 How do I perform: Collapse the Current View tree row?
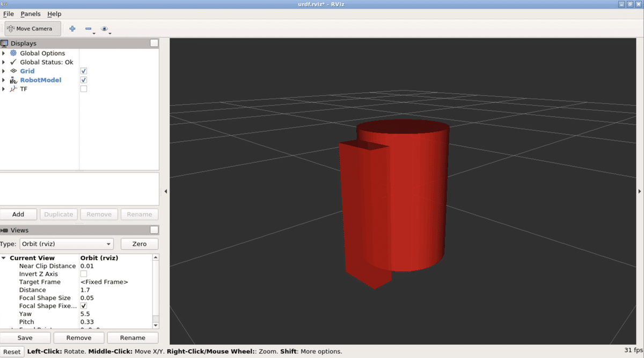click(x=4, y=258)
